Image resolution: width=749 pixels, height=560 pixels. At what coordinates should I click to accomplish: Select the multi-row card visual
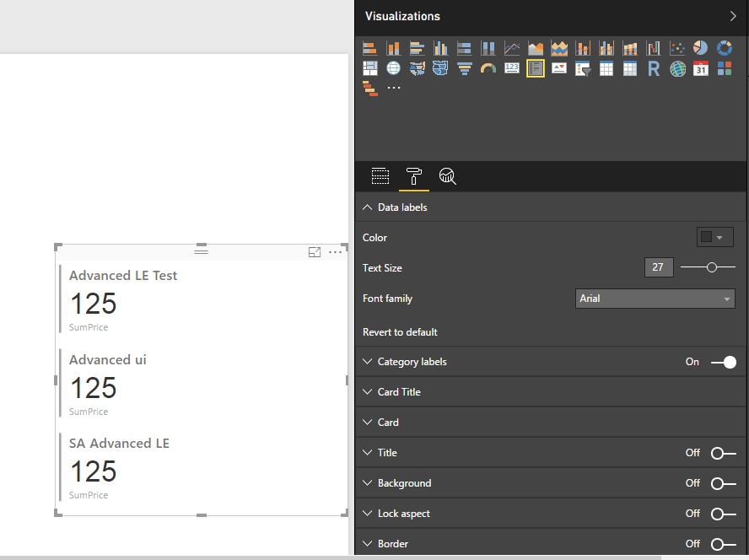(536, 69)
